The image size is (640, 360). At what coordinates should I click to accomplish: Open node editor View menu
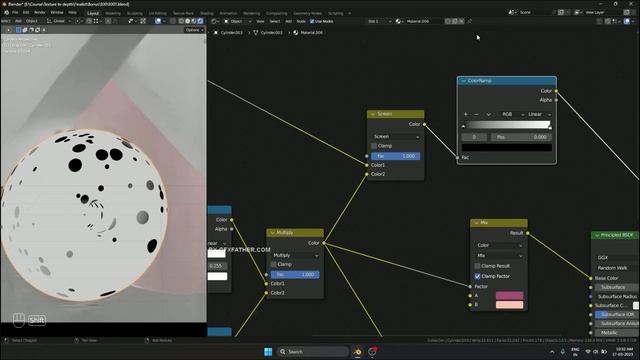pyautogui.click(x=260, y=21)
